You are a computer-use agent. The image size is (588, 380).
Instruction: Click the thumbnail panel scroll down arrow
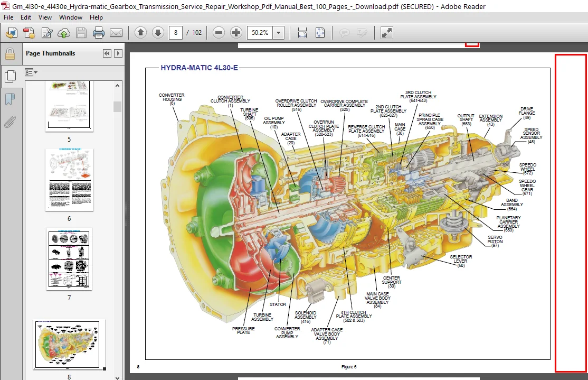(117, 377)
